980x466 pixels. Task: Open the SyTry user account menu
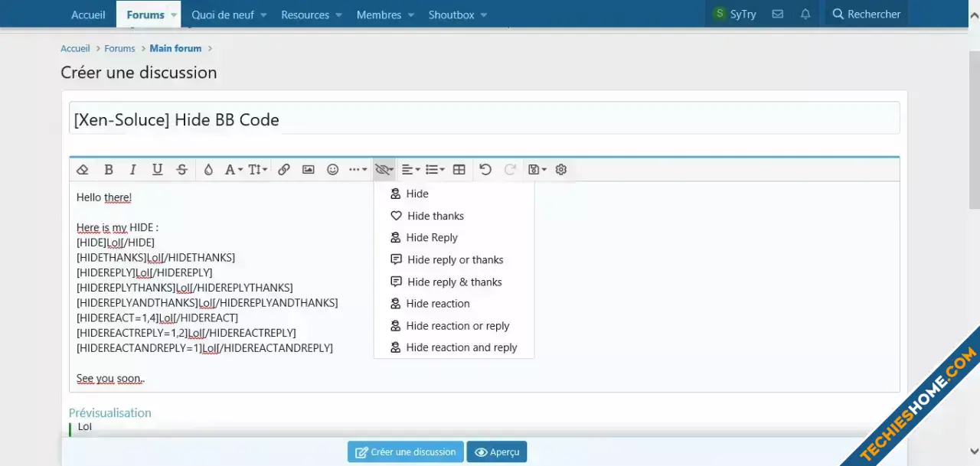point(733,14)
